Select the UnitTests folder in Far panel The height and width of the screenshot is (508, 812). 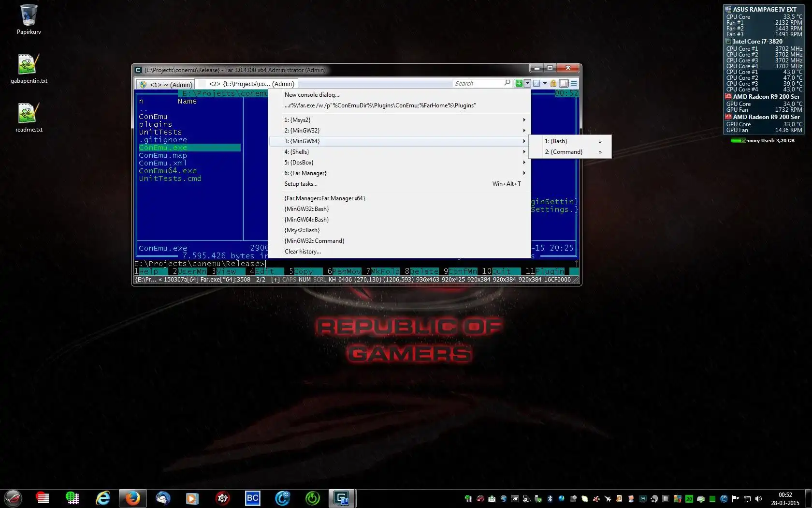[160, 132]
